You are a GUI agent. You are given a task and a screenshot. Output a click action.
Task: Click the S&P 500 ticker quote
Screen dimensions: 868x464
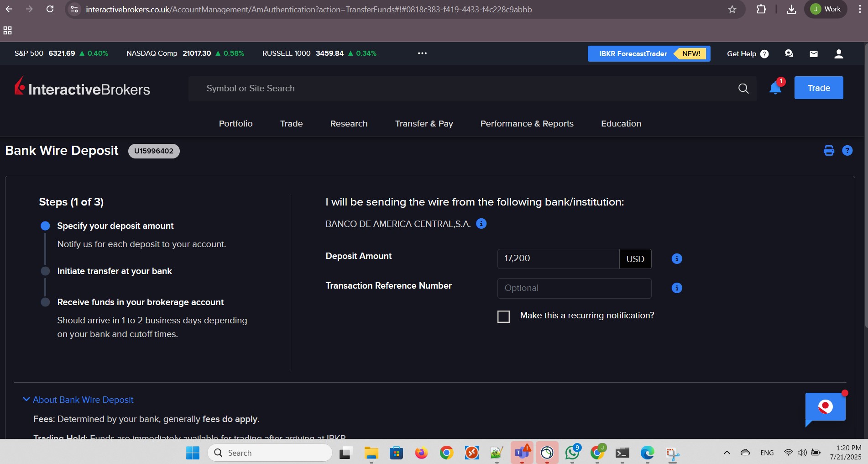pos(61,53)
